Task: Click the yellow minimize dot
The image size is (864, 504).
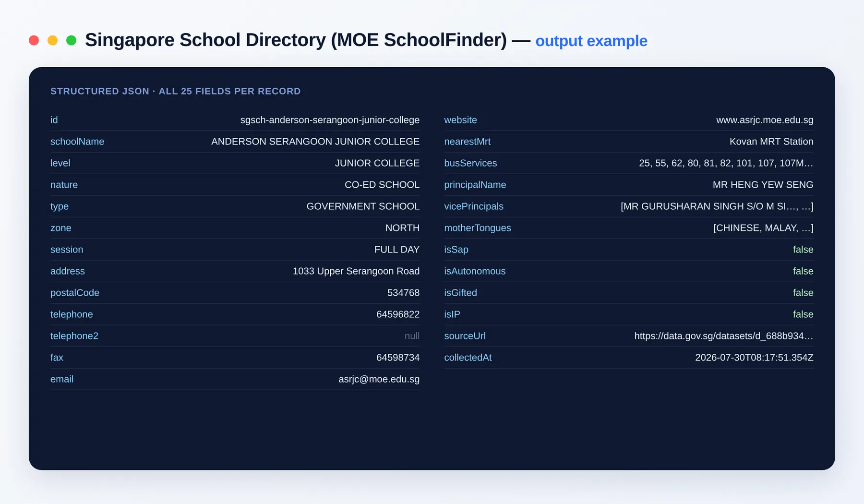Action: point(52,40)
